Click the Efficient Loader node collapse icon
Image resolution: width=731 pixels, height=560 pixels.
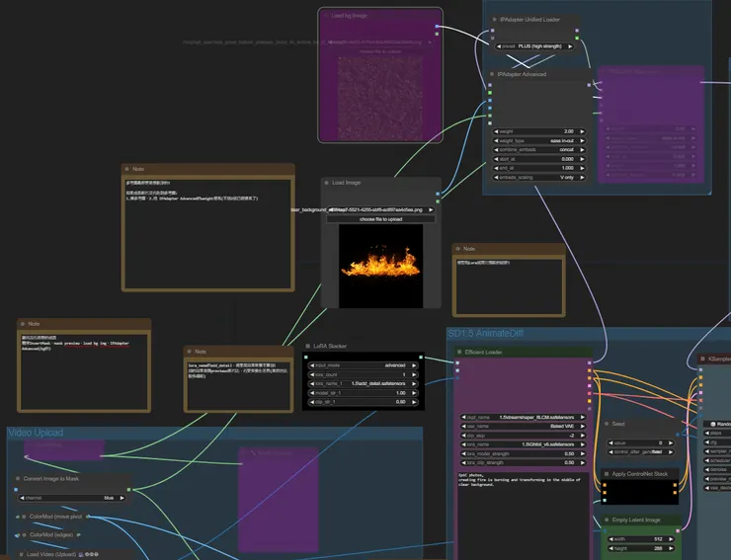(459, 352)
